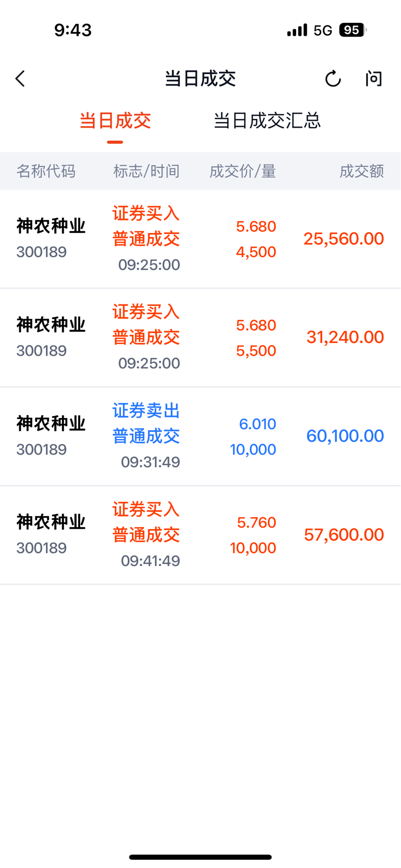Open the buy trade at 09:41:49
401x868 pixels.
200,535
